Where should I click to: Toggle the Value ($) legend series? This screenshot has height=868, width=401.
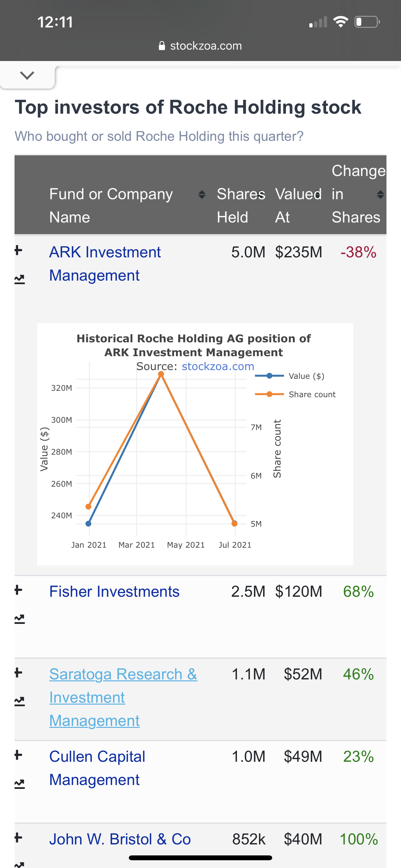tap(290, 376)
